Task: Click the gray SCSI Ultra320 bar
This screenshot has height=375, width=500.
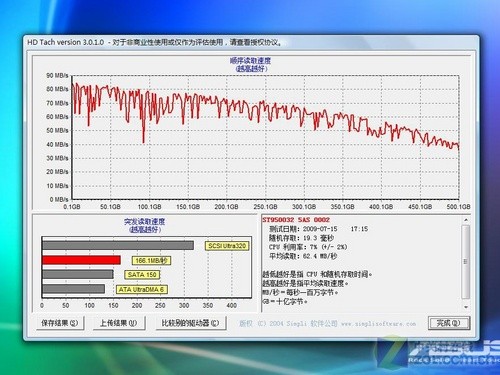Action: [118, 245]
